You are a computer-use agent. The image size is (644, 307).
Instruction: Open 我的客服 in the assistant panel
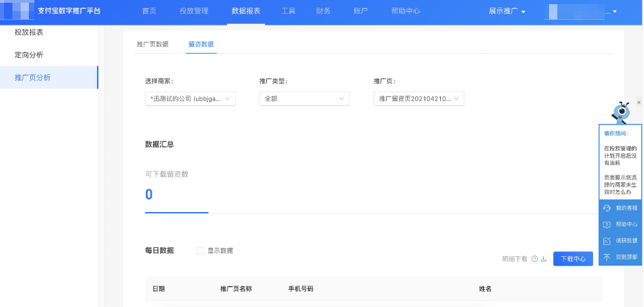[620, 209]
